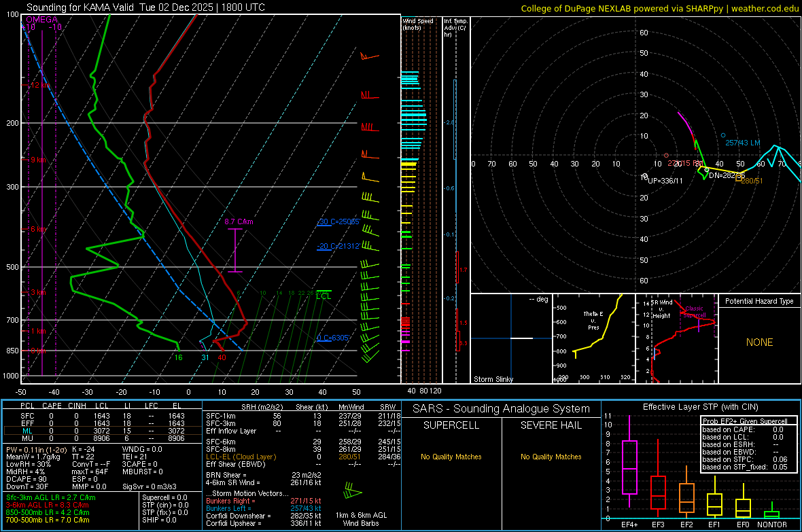Select the orange "LCL-EL (Cloud Layer)" row

[303, 457]
